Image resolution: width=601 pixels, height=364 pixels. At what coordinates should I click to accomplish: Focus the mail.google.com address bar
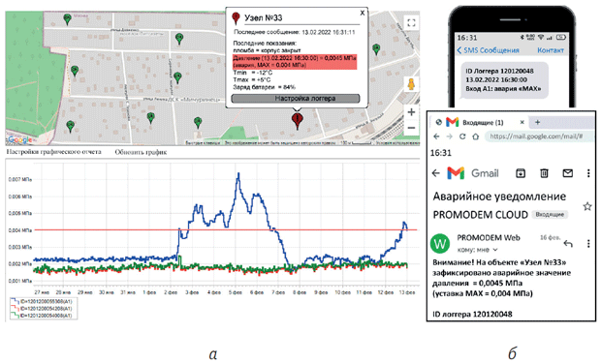coord(540,136)
